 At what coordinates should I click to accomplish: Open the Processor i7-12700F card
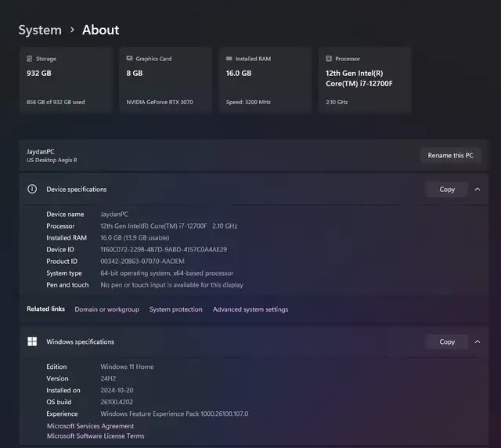[x=365, y=80]
